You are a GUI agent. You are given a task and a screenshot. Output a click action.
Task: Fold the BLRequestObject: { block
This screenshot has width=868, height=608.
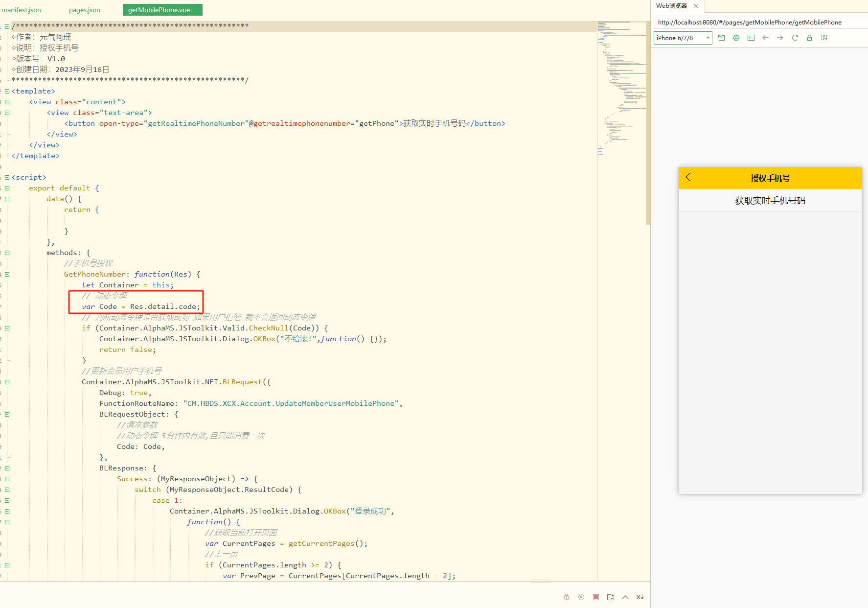tap(7, 414)
